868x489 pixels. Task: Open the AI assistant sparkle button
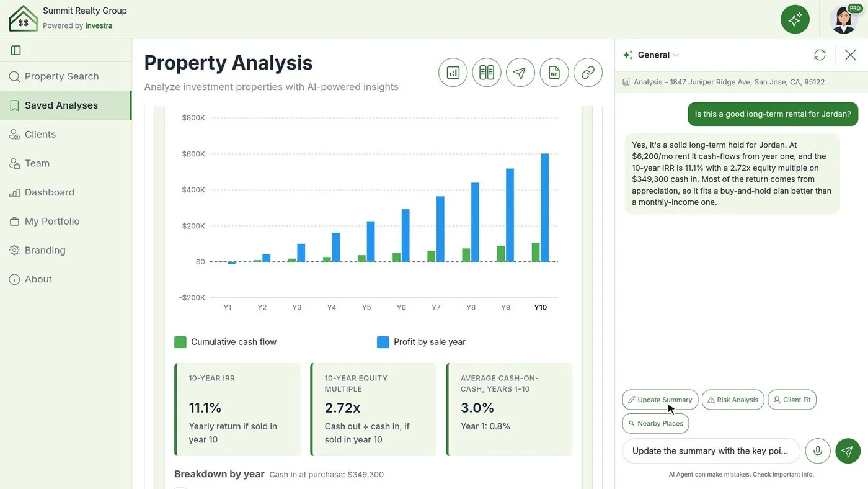click(x=795, y=19)
